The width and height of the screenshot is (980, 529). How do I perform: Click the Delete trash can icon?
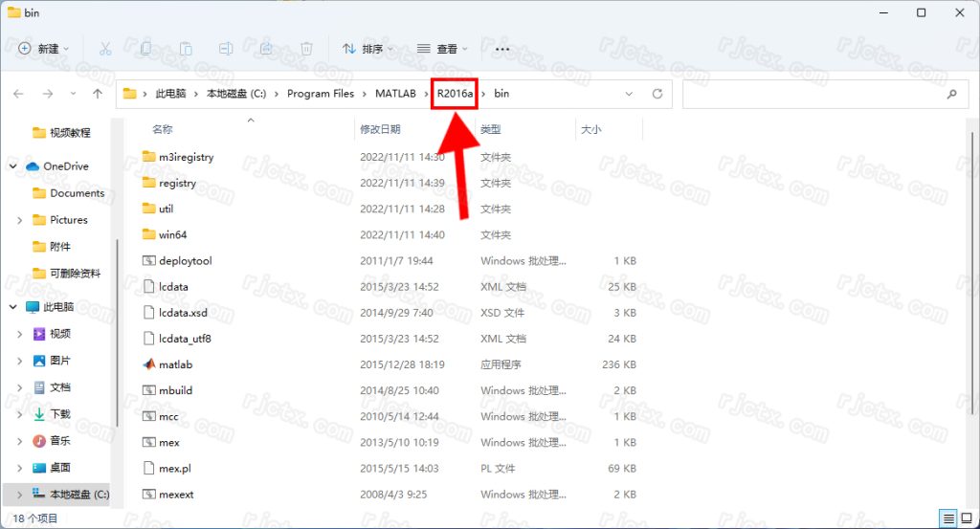pyautogui.click(x=306, y=49)
